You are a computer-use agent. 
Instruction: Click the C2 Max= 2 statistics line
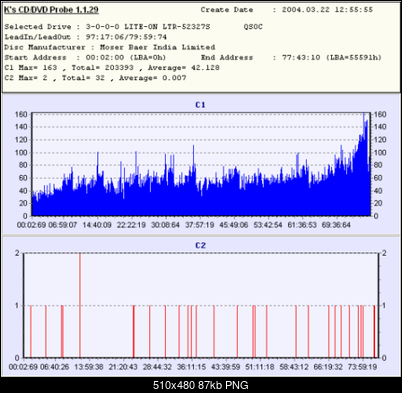coord(95,78)
